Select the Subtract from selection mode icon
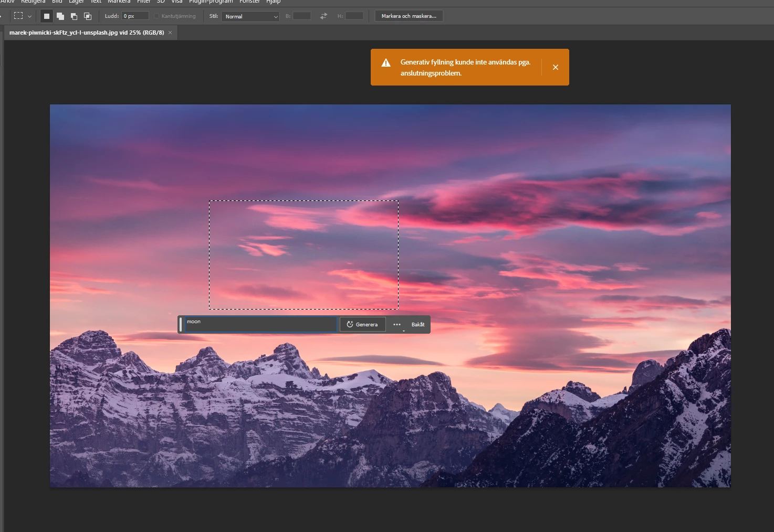The width and height of the screenshot is (774, 532). pyautogui.click(x=74, y=16)
